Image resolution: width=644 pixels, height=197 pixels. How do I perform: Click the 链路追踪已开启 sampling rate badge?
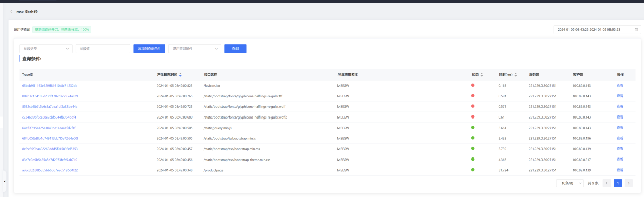62,30
